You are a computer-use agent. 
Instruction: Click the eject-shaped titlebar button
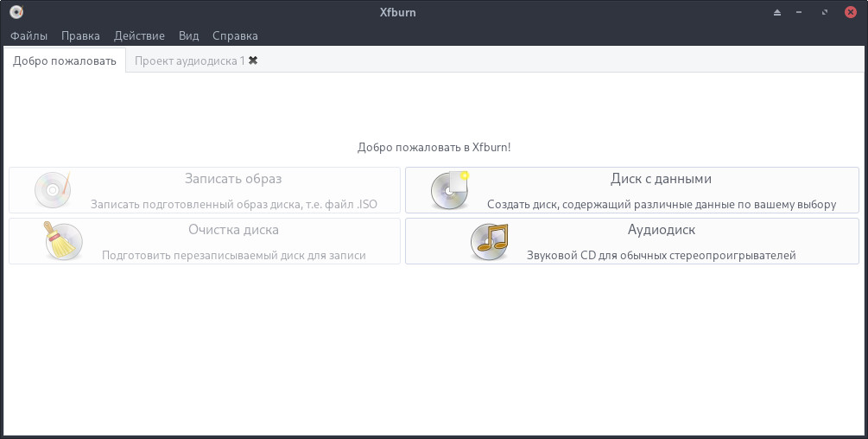777,12
